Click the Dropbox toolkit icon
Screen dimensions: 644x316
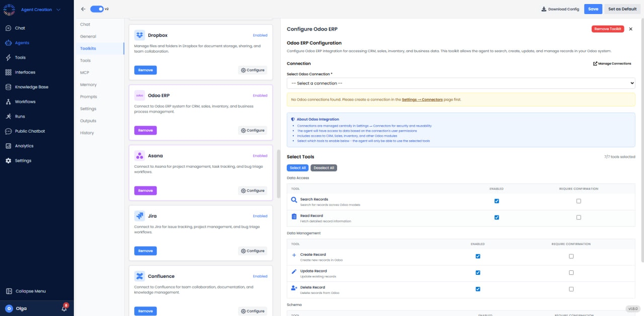[x=139, y=35]
